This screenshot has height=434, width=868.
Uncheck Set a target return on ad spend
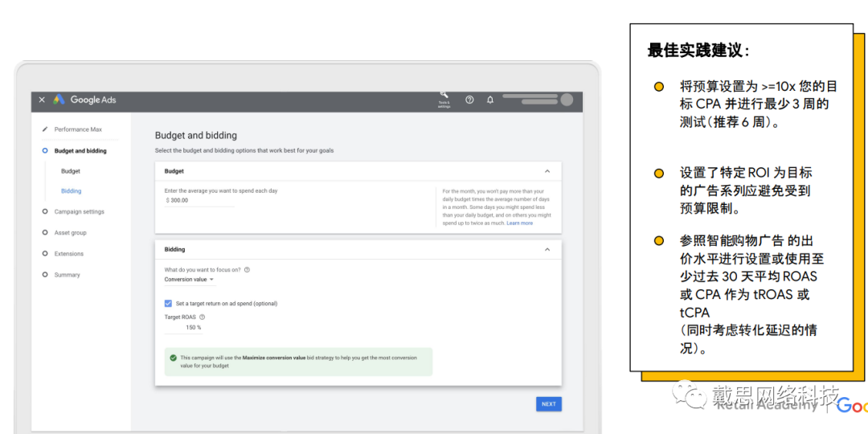point(168,303)
